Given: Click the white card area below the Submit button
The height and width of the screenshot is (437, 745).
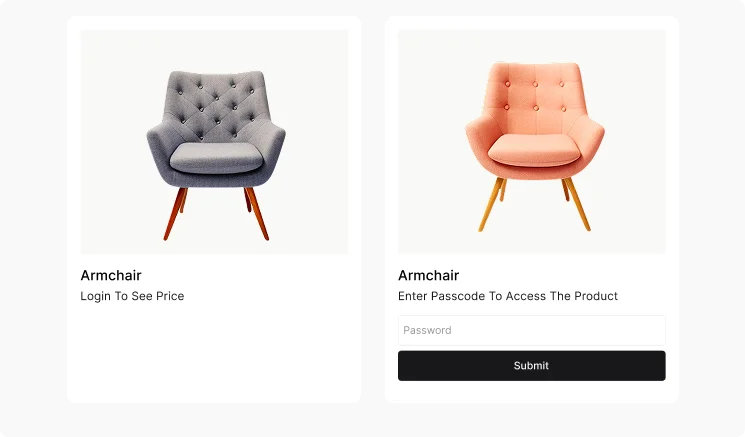Looking at the screenshot, I should pos(531,392).
